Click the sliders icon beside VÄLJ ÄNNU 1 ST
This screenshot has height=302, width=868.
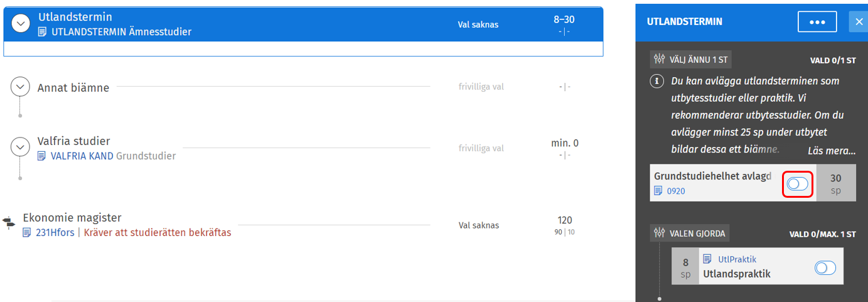click(x=659, y=60)
